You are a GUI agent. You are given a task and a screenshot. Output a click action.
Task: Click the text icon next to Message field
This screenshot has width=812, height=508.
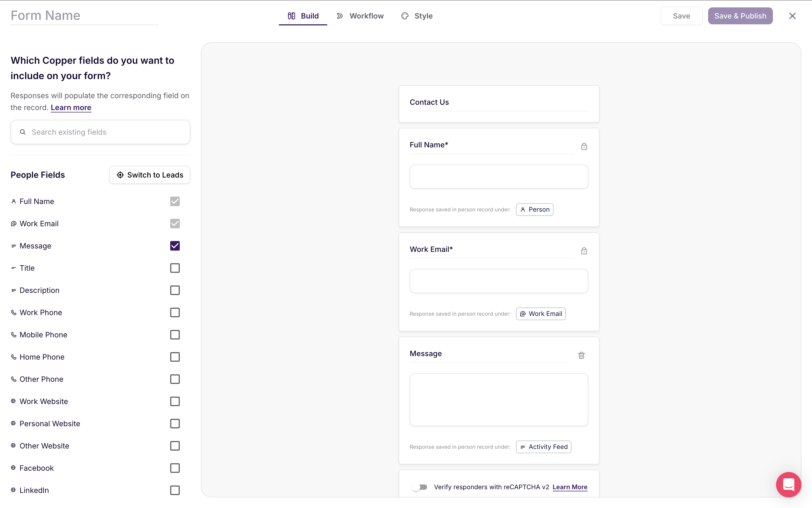[x=13, y=246]
